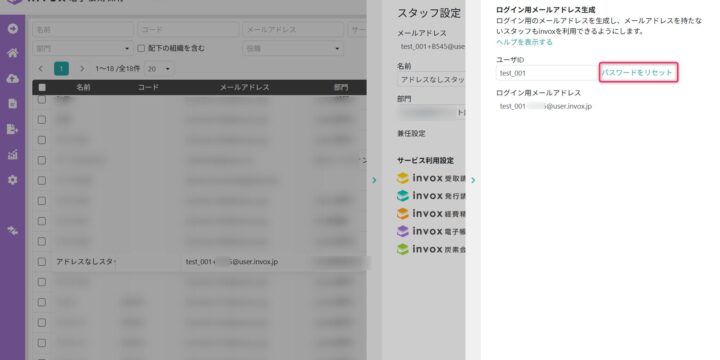The image size is (720, 360).
Task: Click the test_001 user.invox.jp email cell
Action: pyautogui.click(x=232, y=262)
